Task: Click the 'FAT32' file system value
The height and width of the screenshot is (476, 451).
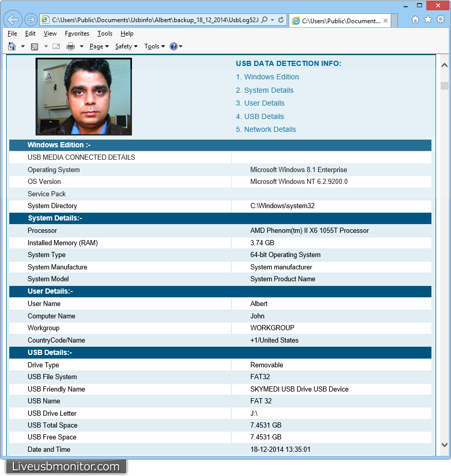Action: pos(260,377)
